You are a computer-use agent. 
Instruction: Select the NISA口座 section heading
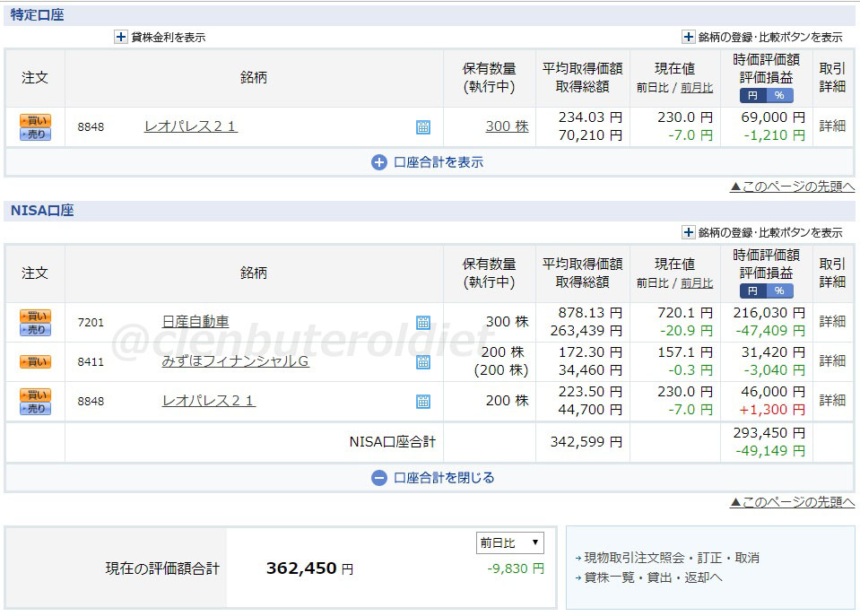[42, 211]
